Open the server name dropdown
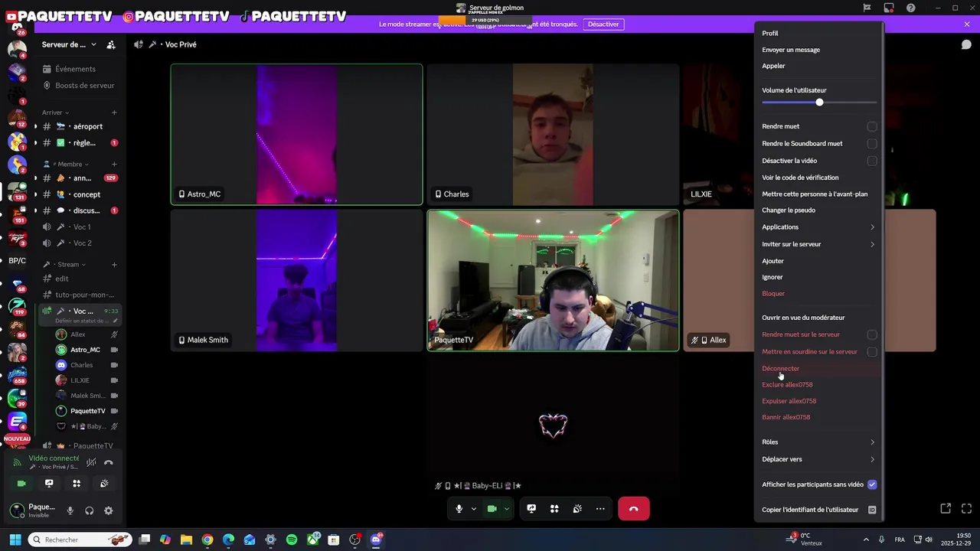Screen dimensions: 980x551 click(70, 44)
